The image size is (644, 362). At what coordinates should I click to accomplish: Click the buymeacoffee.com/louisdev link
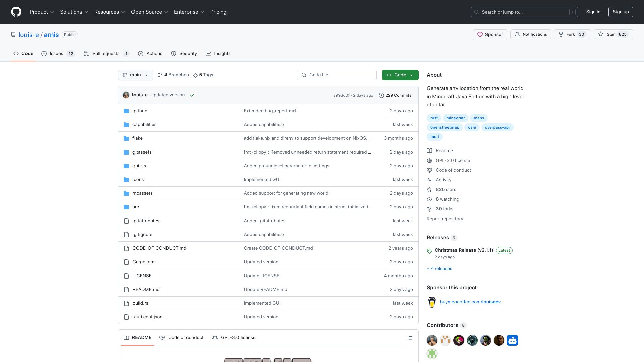(470, 302)
